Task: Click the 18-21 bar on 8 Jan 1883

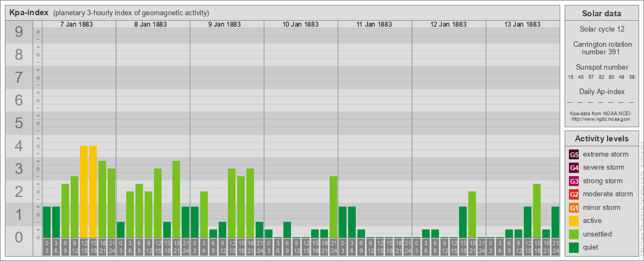Action: pos(176,200)
